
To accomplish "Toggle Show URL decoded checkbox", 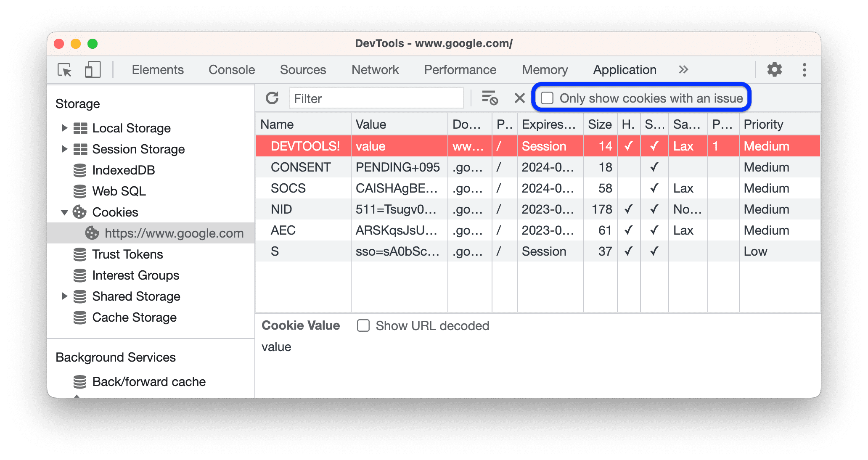I will tap(363, 325).
